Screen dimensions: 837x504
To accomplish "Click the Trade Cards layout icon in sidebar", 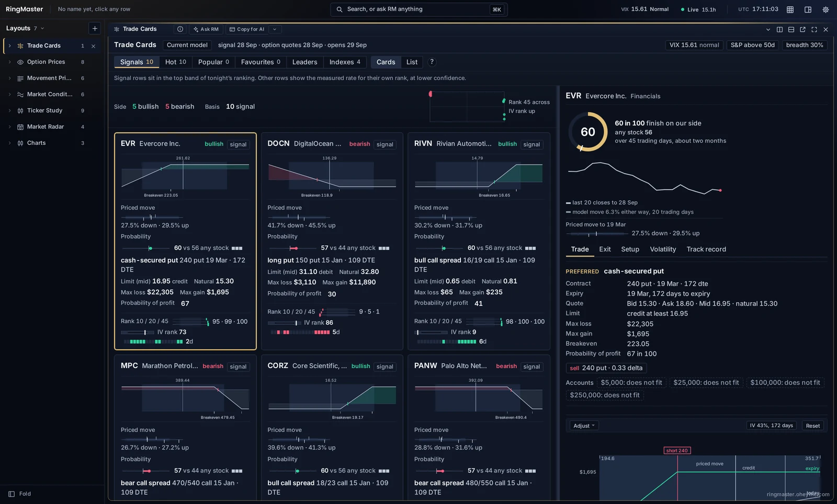I will (x=20, y=46).
